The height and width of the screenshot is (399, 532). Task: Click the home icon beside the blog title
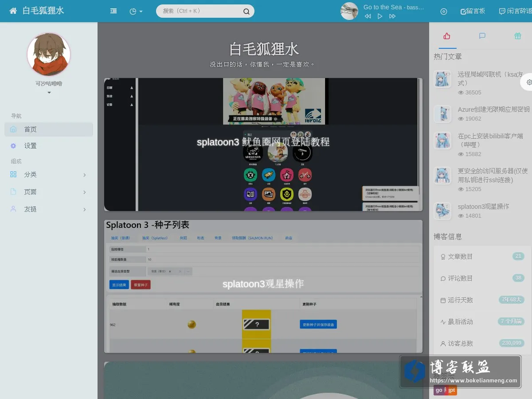(13, 11)
